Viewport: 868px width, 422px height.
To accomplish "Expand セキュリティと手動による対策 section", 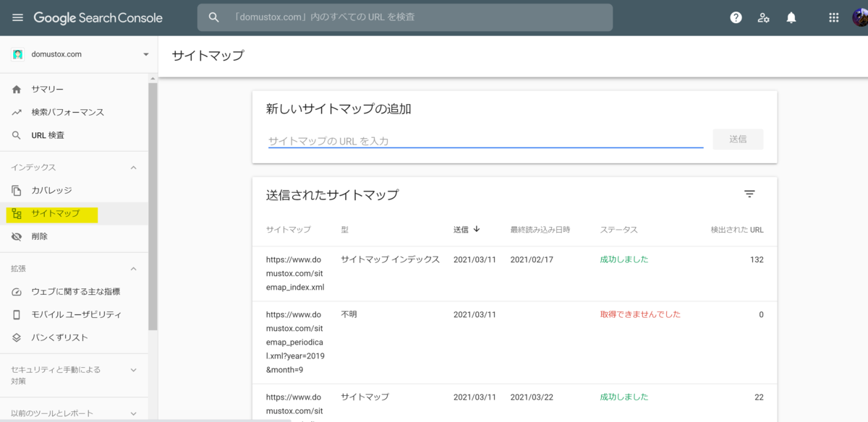I will [133, 370].
